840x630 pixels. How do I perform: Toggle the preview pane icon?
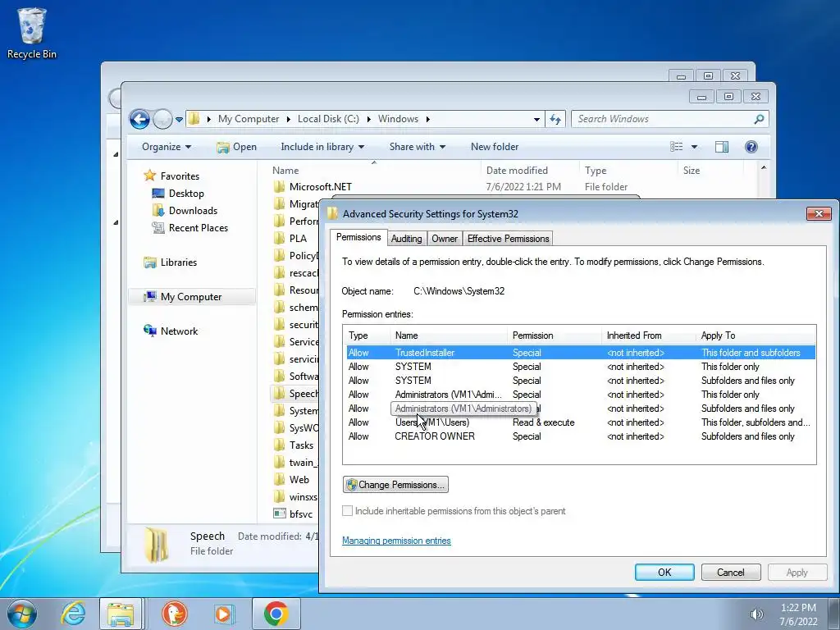pos(722,147)
